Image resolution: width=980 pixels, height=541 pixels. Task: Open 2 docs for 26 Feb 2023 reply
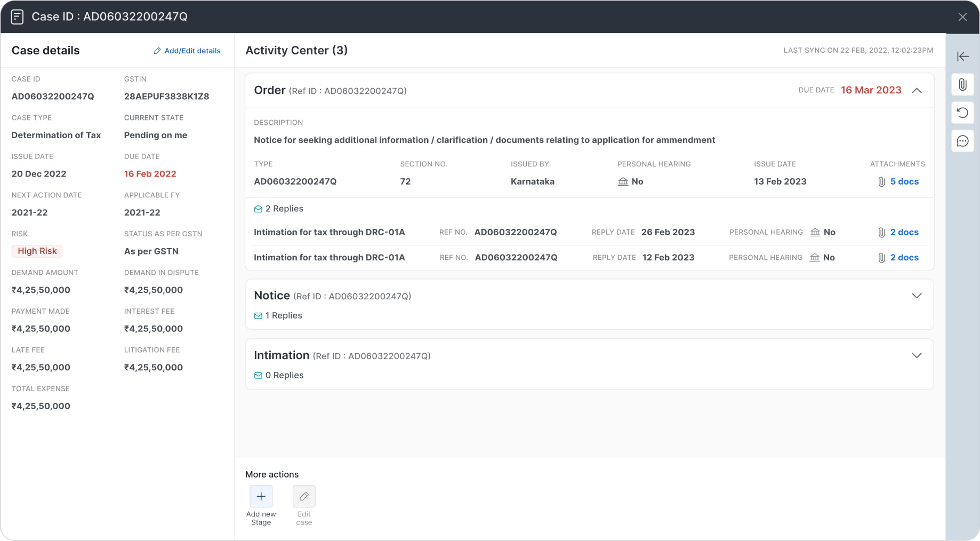click(x=904, y=232)
